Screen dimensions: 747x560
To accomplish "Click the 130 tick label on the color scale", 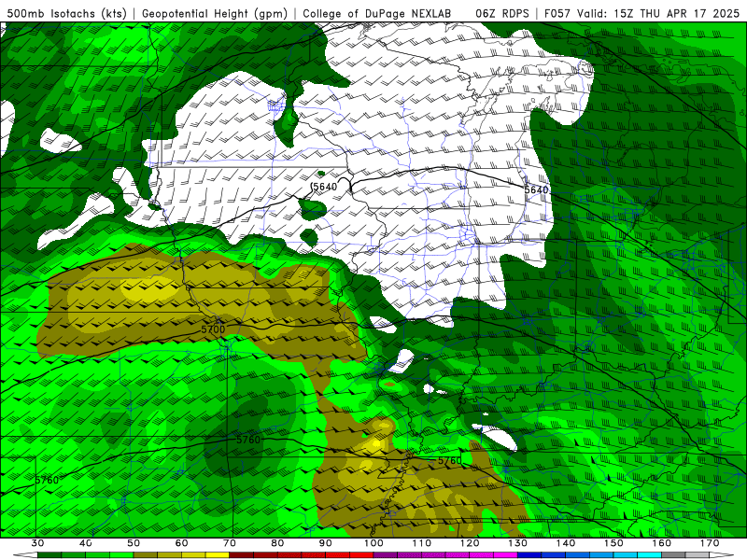I will [517, 543].
